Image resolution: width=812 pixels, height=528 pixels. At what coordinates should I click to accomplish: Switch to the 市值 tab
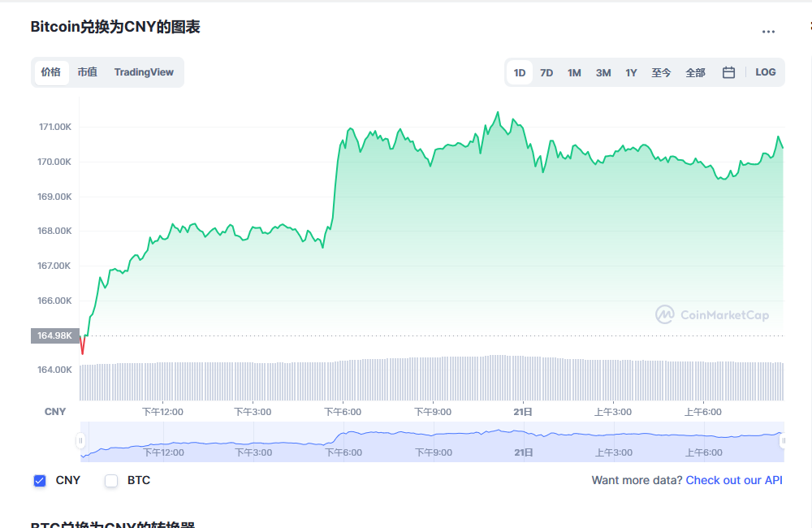87,72
